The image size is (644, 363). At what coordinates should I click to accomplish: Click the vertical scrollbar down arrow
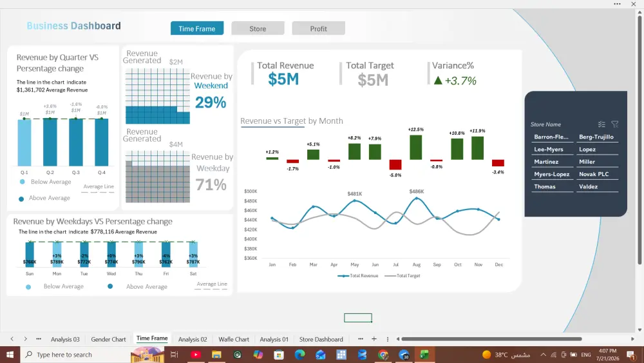pos(639,329)
